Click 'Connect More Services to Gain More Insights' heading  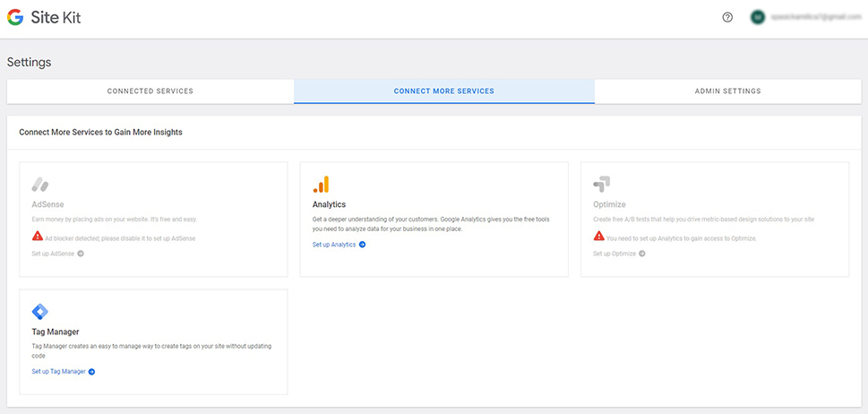(x=100, y=133)
